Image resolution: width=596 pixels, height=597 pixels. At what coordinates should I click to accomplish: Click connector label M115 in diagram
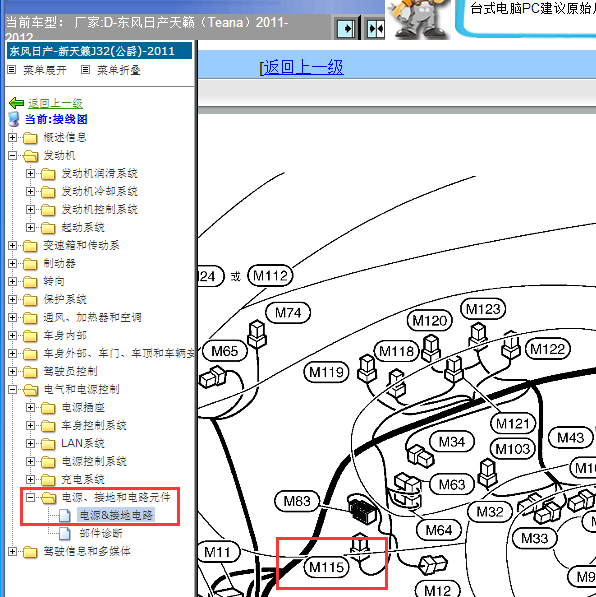326,567
